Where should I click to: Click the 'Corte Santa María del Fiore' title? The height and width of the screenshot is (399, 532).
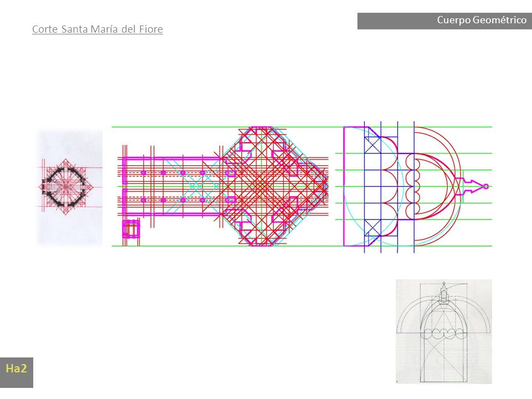(98, 29)
